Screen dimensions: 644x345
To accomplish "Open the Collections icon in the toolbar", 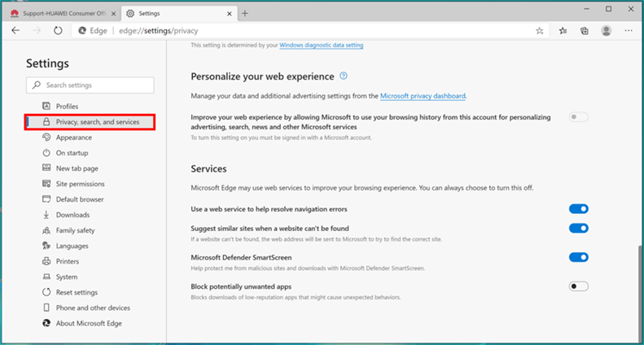I will (585, 31).
